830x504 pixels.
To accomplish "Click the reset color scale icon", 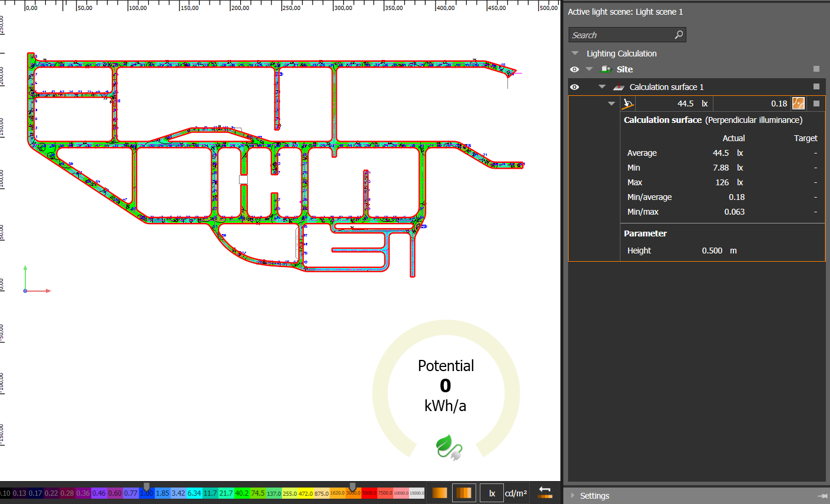I will tap(545, 493).
